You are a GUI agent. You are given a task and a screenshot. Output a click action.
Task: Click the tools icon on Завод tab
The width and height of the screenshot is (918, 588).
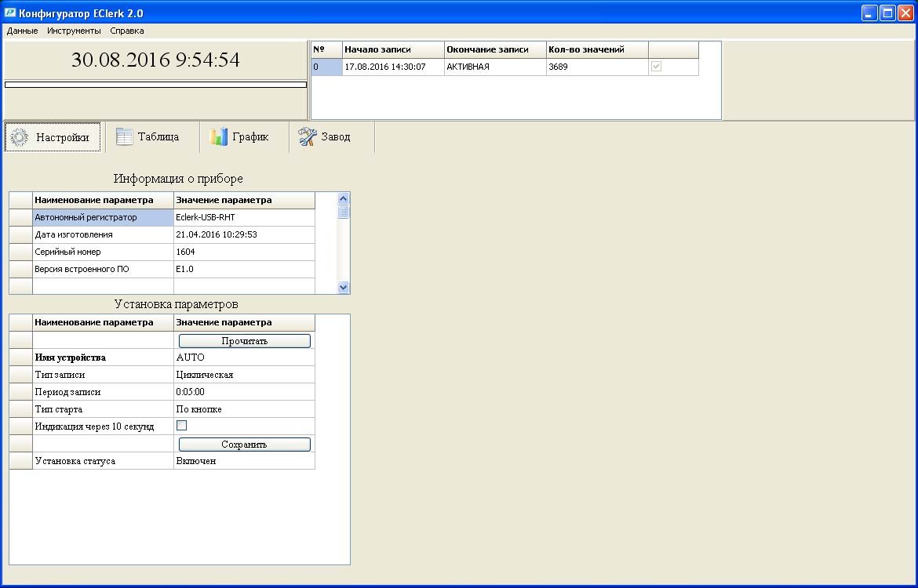tap(307, 136)
